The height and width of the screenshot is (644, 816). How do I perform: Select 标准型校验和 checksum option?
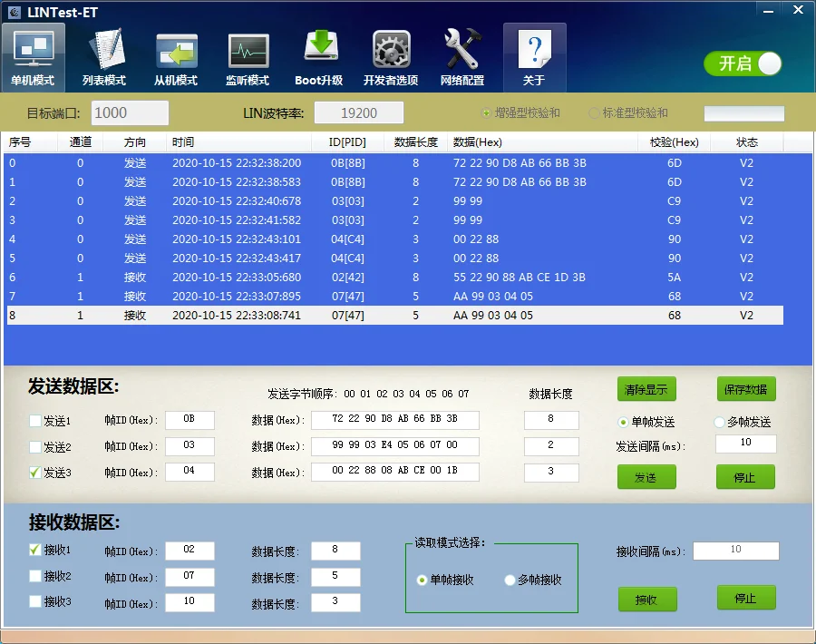pyautogui.click(x=594, y=113)
